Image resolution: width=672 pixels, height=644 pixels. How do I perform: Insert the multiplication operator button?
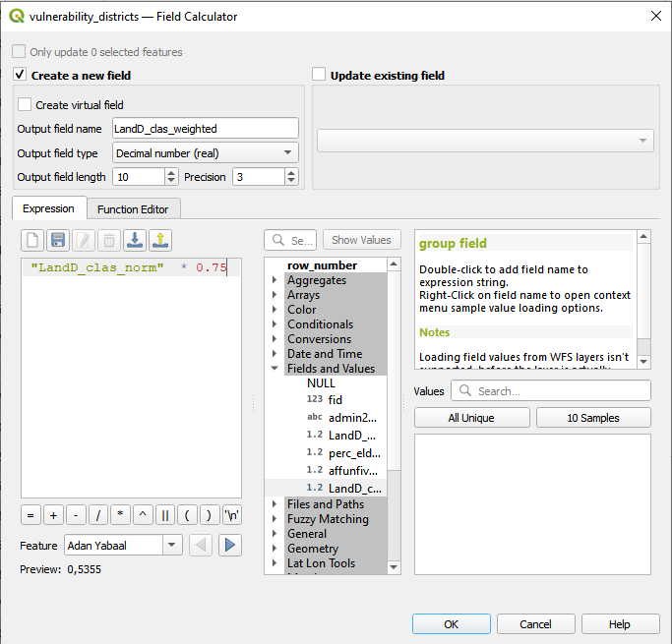121,514
